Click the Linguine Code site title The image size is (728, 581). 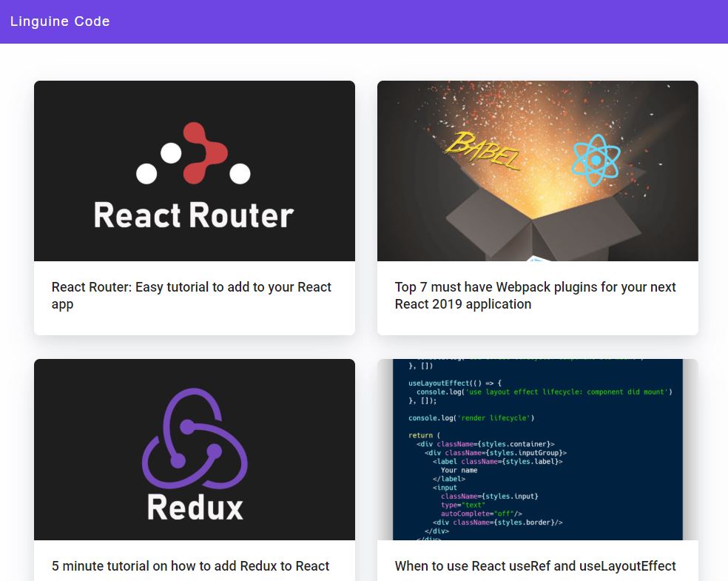60,21
